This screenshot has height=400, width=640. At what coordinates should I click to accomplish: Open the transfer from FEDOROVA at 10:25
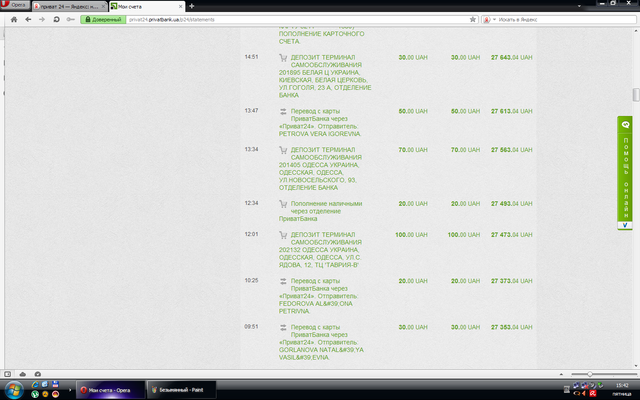318,296
